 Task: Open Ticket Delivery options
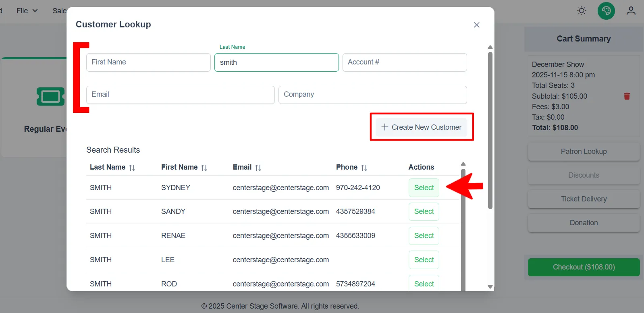coord(584,199)
